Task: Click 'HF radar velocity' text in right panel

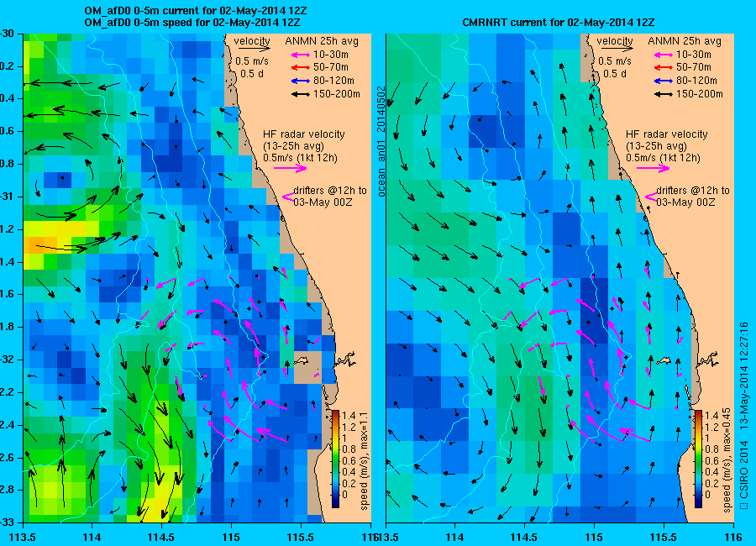Action: (667, 134)
